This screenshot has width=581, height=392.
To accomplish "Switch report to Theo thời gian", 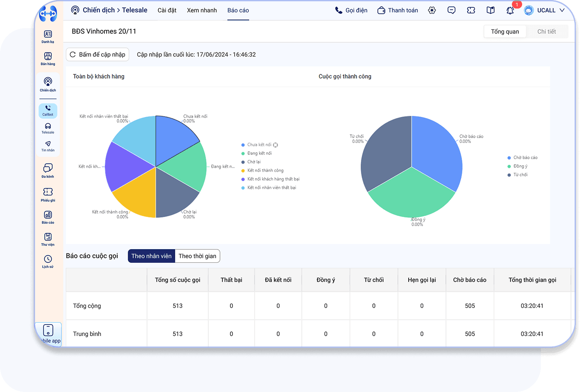I will [197, 256].
